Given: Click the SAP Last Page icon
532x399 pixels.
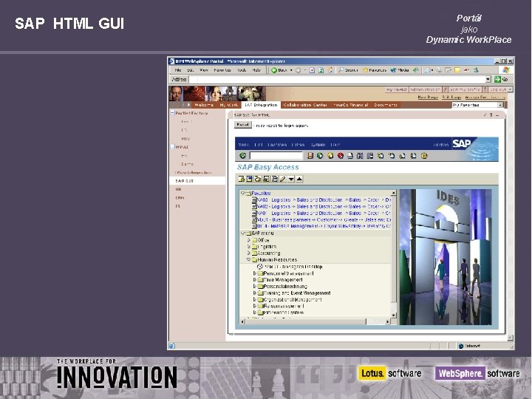Looking at the screenshot, I should pos(413,156).
